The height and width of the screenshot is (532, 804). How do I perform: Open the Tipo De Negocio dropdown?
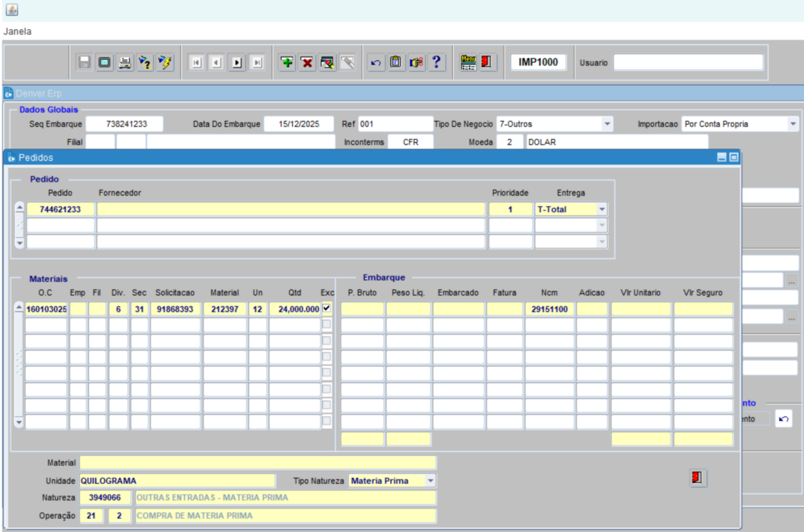pyautogui.click(x=607, y=124)
